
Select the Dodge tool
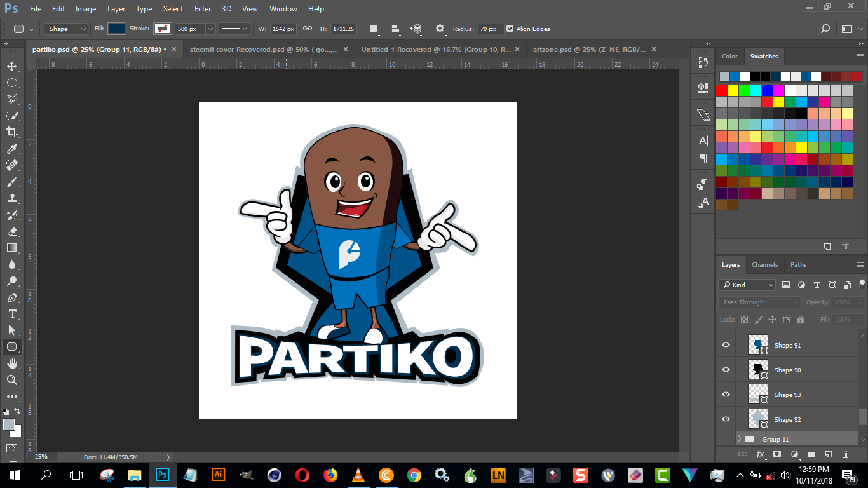pyautogui.click(x=12, y=281)
